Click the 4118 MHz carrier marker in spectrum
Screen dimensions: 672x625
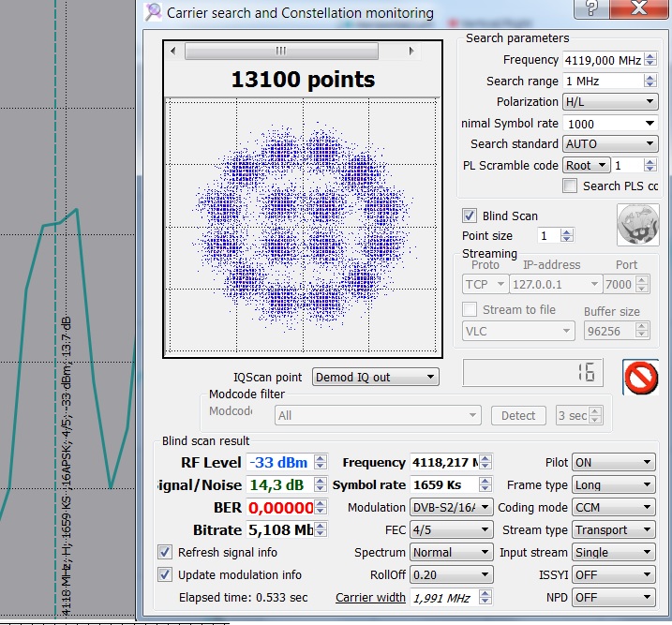tap(55, 309)
